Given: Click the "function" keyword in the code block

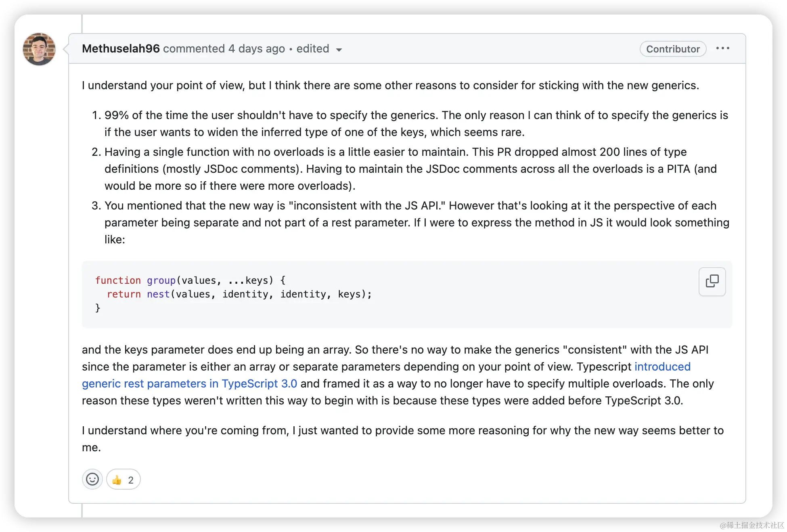Looking at the screenshot, I should 118,281.
